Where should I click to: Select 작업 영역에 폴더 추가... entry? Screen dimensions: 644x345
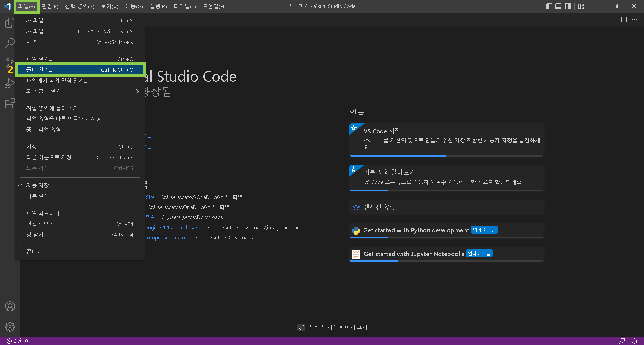pyautogui.click(x=79, y=108)
